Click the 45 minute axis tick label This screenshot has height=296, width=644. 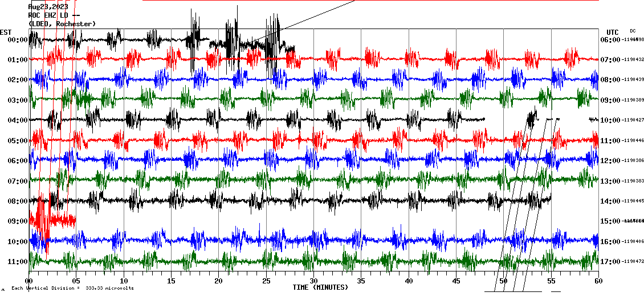[456, 281]
